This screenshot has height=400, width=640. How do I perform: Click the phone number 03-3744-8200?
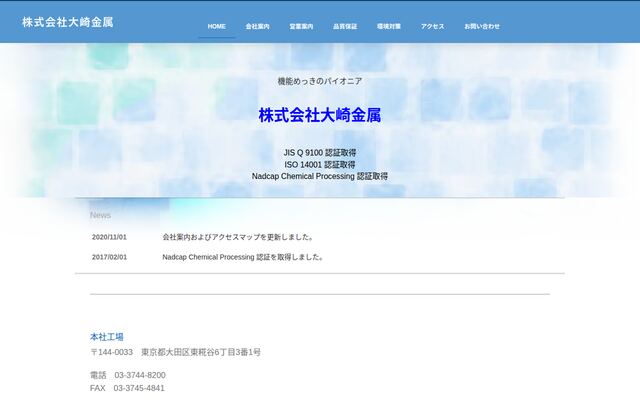[140, 375]
